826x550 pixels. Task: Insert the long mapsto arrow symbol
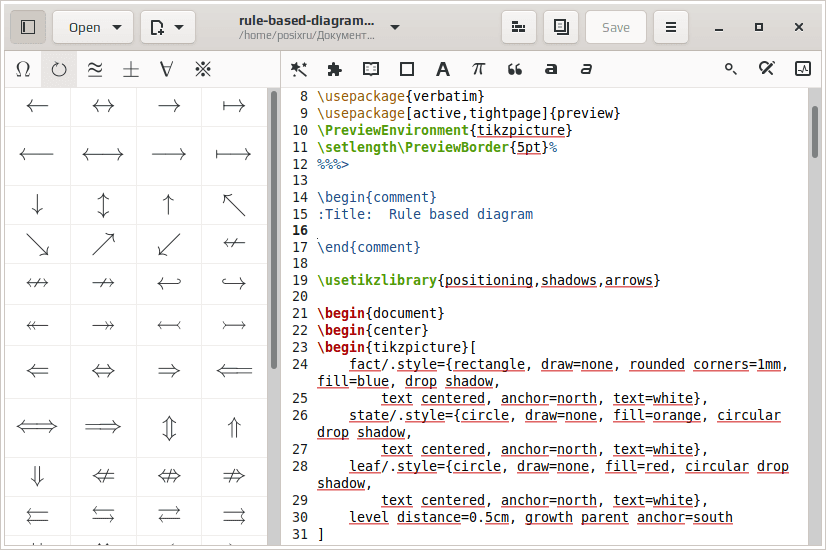coord(234,154)
